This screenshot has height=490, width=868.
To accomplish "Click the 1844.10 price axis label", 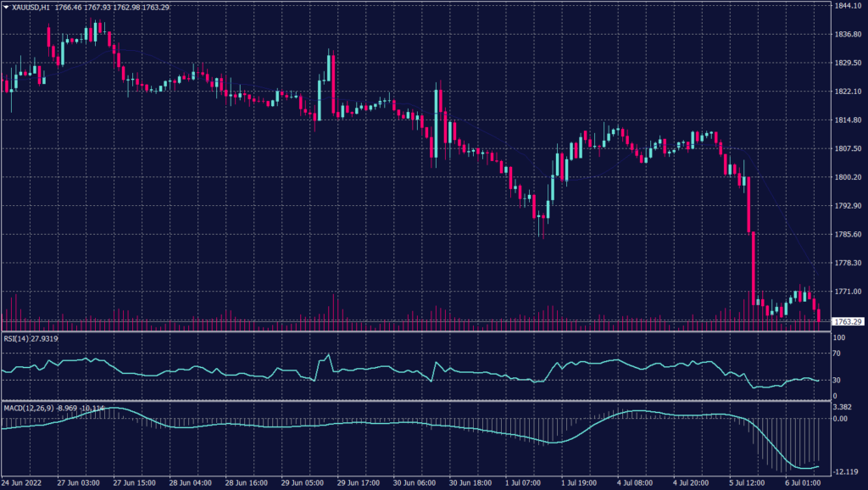I will click(848, 6).
